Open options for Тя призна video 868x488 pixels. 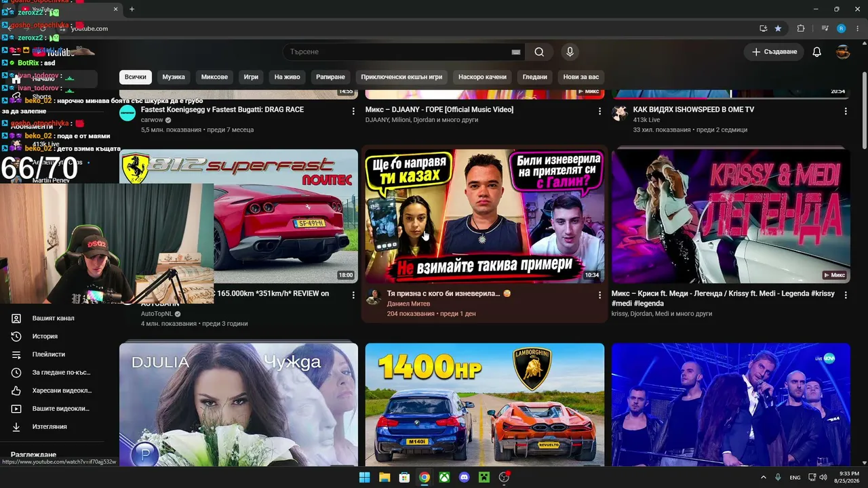coord(599,296)
